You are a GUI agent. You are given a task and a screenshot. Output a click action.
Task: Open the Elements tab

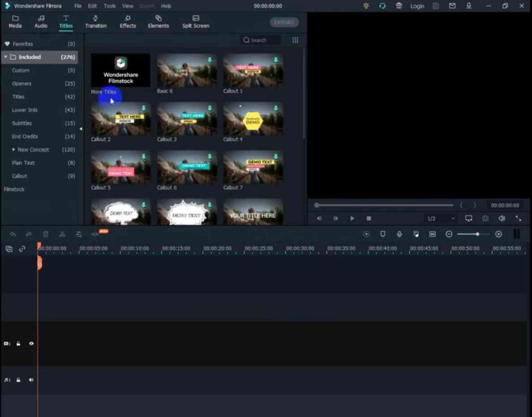(158, 22)
